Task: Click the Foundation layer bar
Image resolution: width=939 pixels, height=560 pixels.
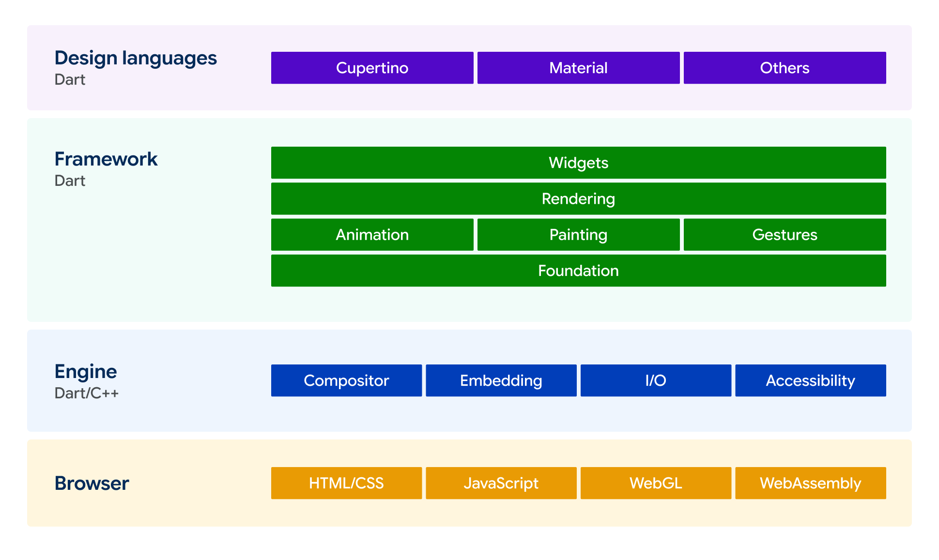Action: [578, 271]
